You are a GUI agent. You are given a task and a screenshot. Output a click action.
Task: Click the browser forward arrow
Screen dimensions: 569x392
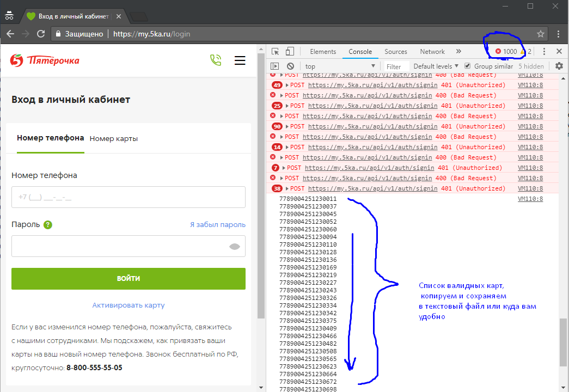pyautogui.click(x=26, y=34)
